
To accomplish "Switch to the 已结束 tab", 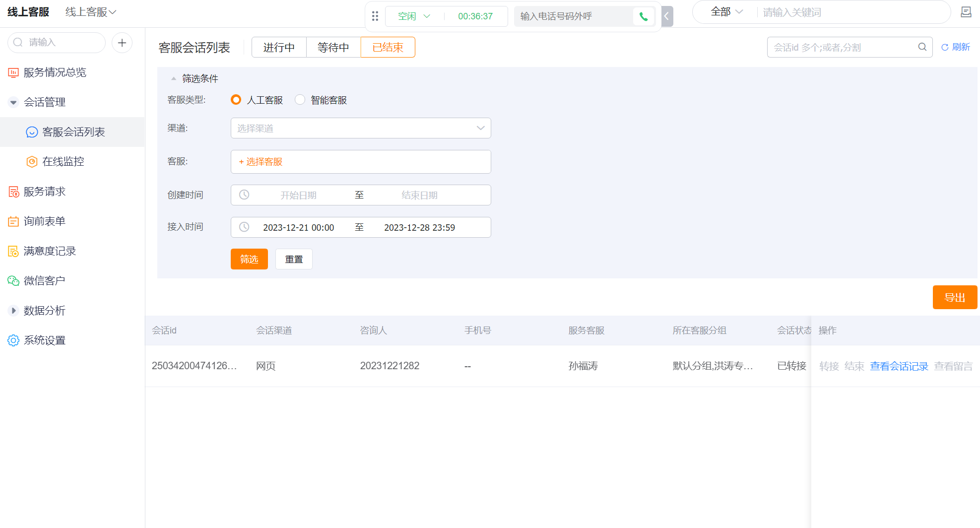I will pos(388,47).
